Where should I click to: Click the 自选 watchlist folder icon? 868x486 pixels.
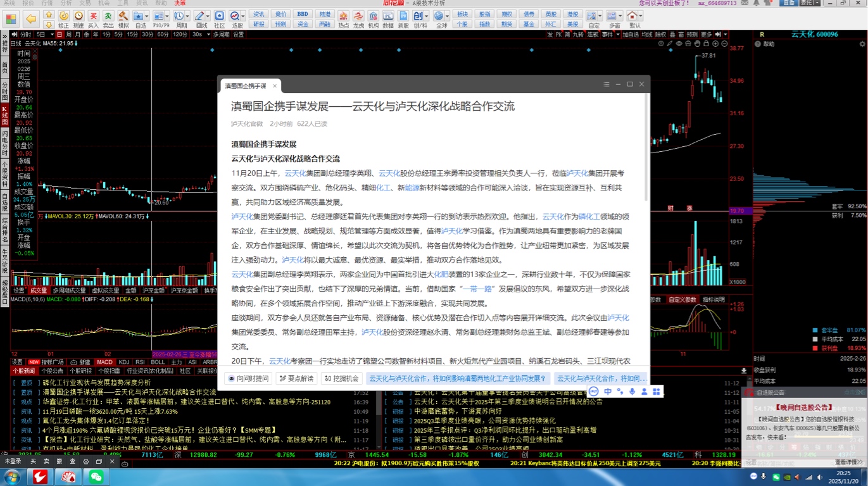(x=138, y=15)
